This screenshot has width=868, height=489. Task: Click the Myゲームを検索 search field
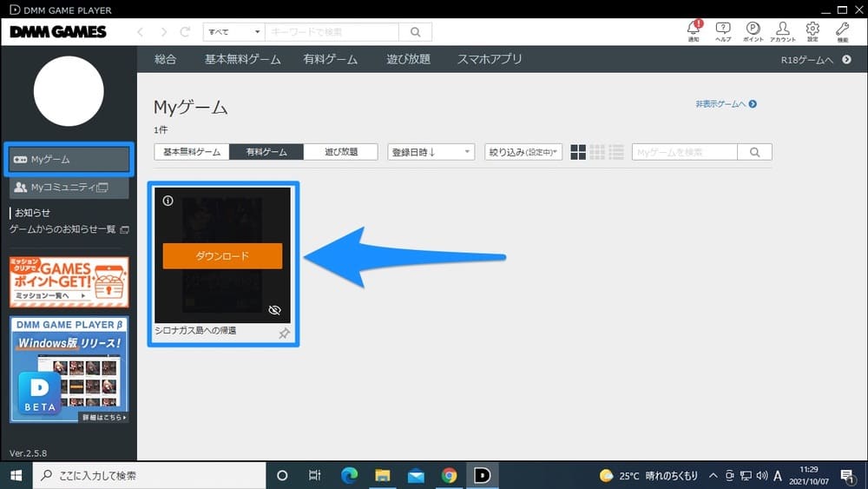pyautogui.click(x=684, y=152)
